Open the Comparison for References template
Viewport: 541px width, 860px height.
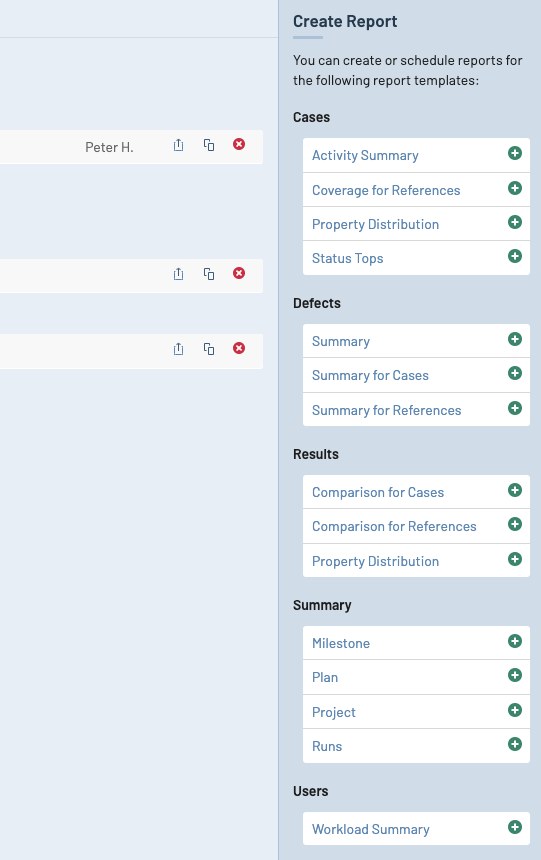pyautogui.click(x=394, y=527)
